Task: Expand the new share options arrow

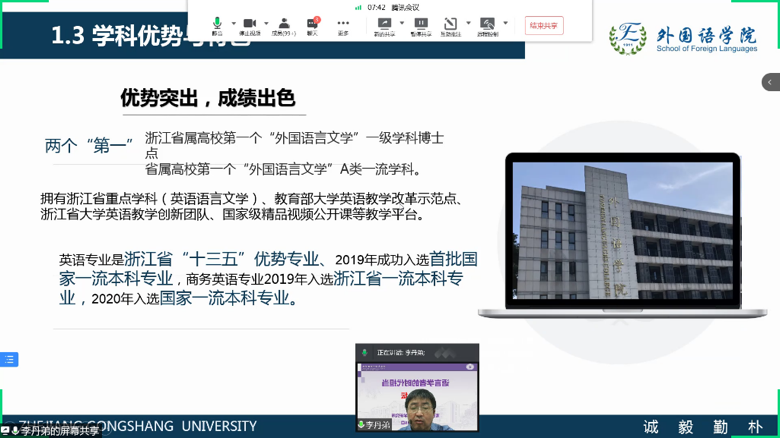Action: [401, 22]
